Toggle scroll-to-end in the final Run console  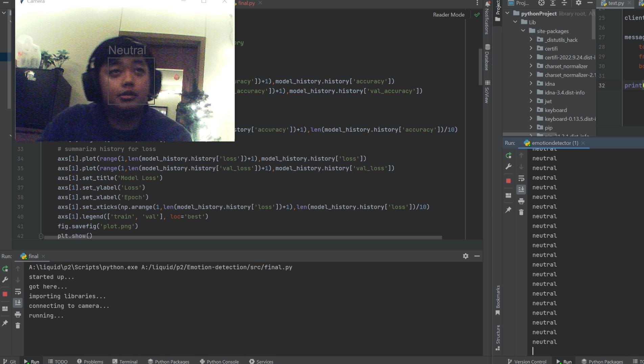18,303
